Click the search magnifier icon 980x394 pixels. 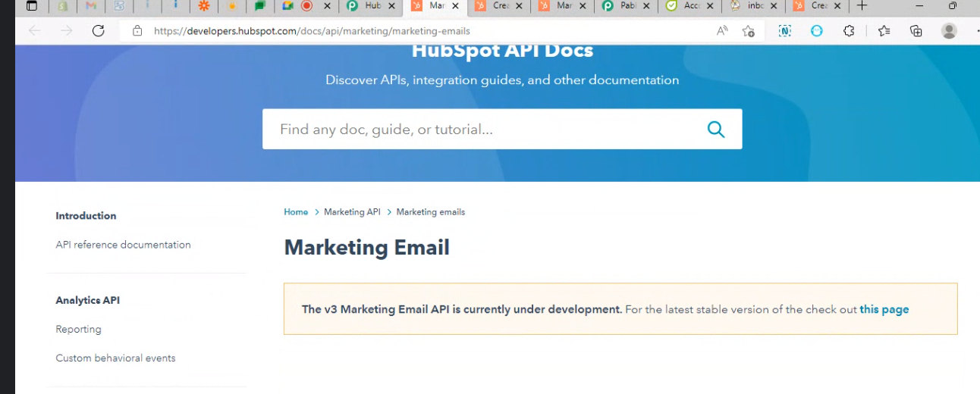pyautogui.click(x=716, y=130)
